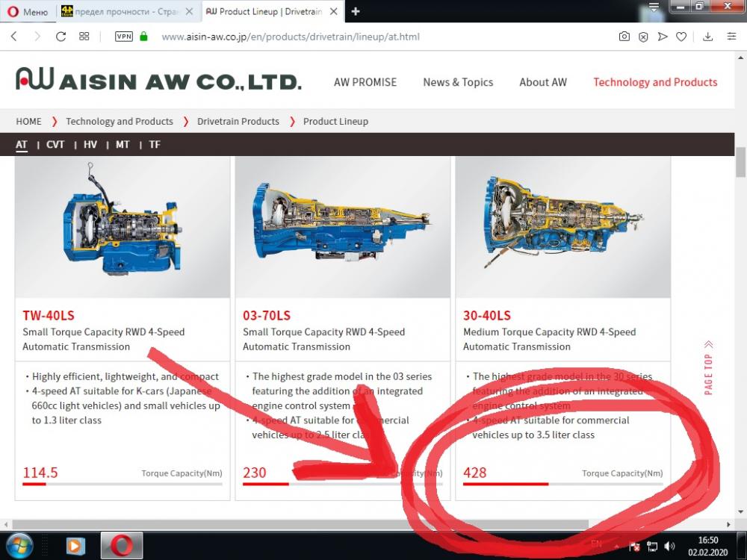Open the media player taskbar icon
The image size is (747, 560).
pos(74,546)
